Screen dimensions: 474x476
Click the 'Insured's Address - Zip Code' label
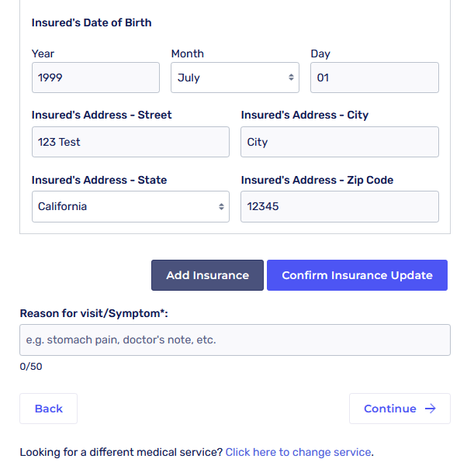click(317, 180)
